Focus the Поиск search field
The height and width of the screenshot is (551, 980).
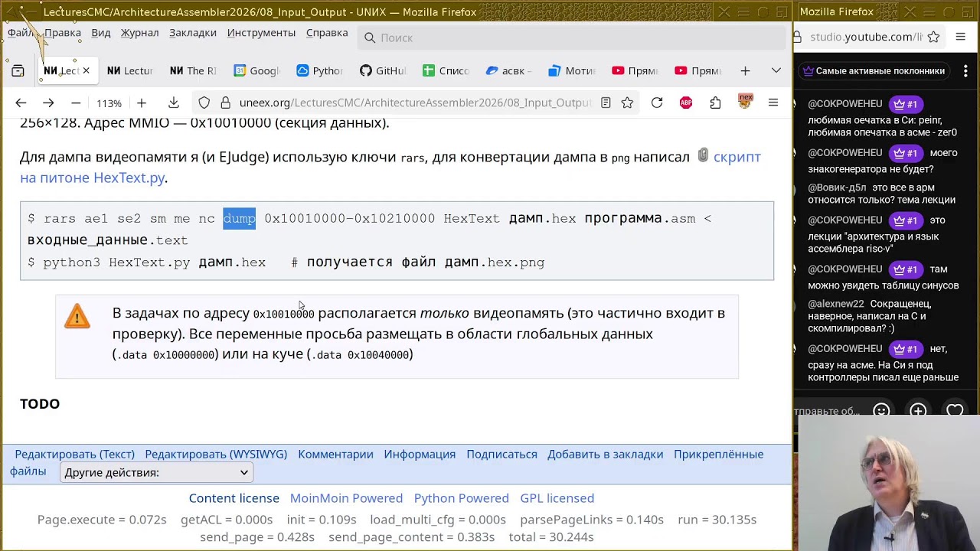tap(572, 37)
